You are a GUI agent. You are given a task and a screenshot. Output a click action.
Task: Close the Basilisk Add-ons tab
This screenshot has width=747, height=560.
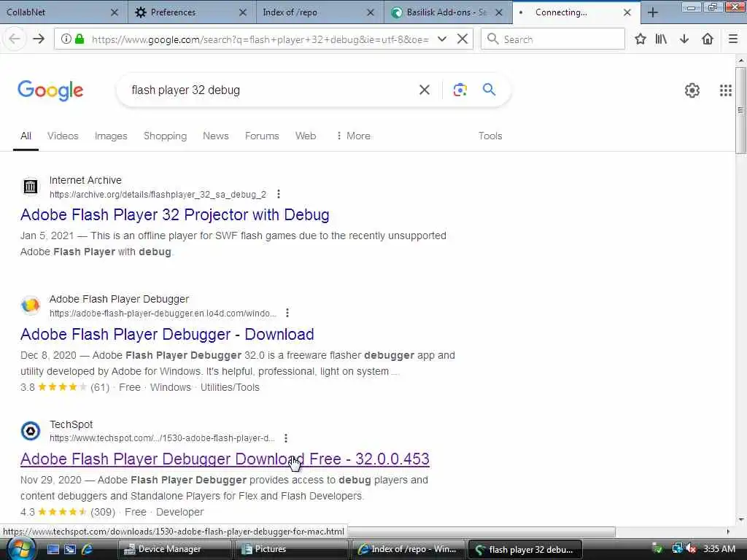pos(499,12)
